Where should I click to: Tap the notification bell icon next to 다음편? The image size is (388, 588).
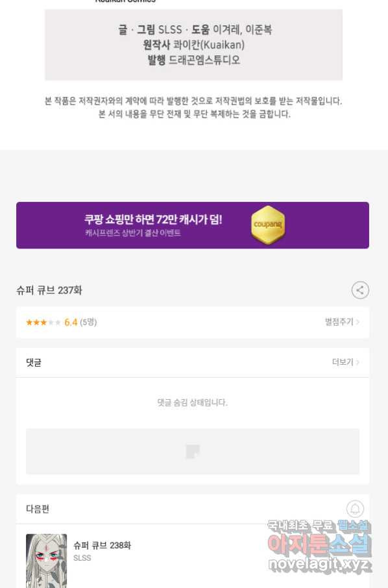pyautogui.click(x=355, y=509)
